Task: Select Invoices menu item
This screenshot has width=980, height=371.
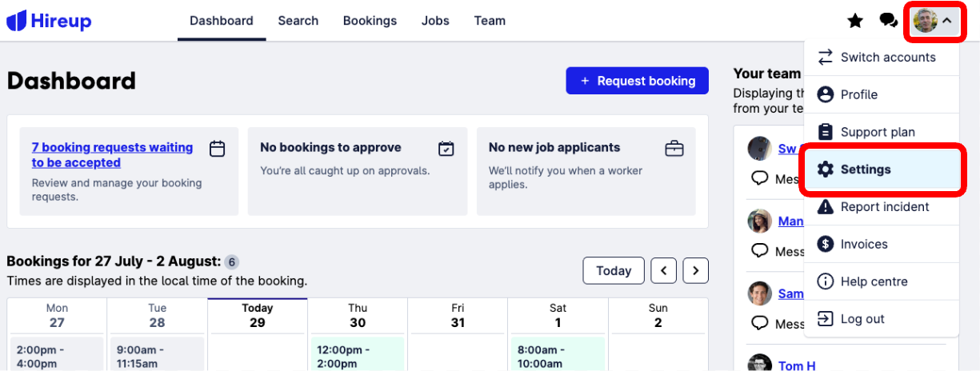Action: click(x=882, y=244)
